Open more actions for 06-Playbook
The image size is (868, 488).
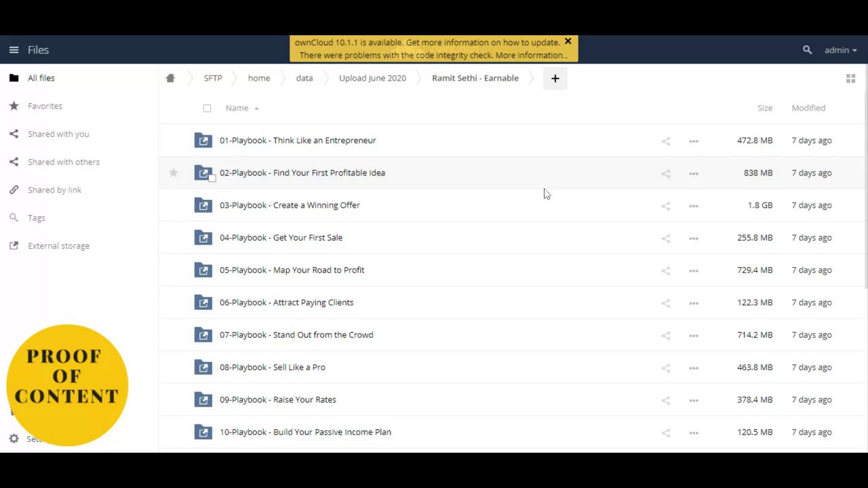[693, 303]
